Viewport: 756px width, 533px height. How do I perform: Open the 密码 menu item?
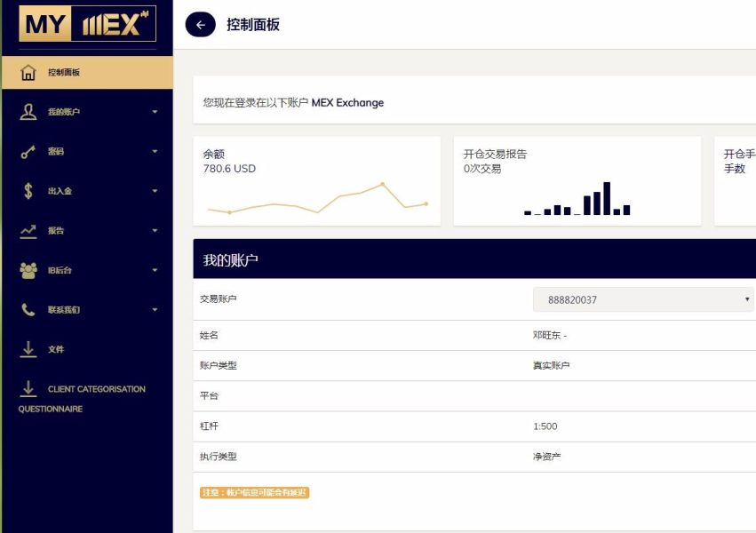click(56, 152)
